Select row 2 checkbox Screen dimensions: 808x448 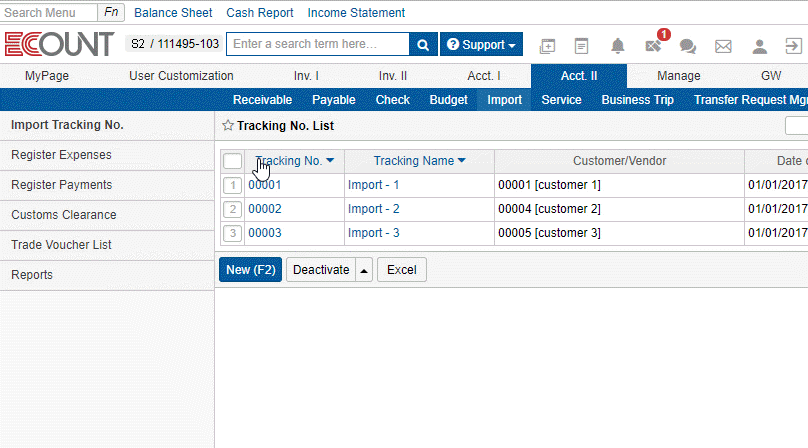(232, 209)
